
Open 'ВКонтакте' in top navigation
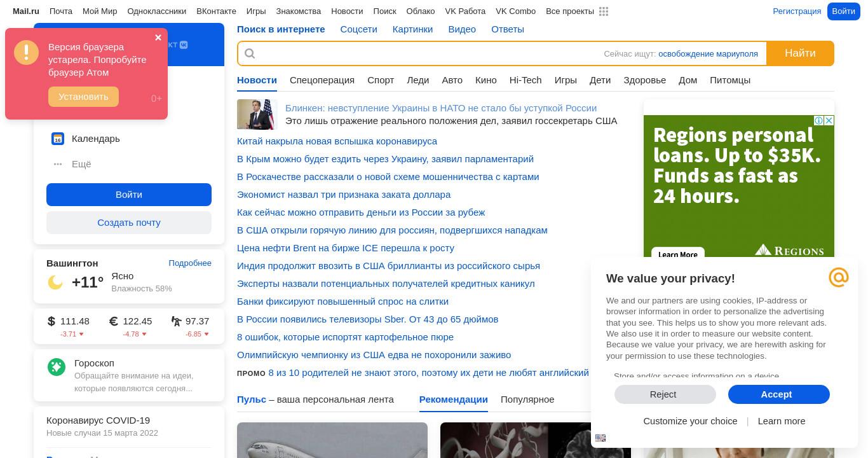(x=216, y=11)
